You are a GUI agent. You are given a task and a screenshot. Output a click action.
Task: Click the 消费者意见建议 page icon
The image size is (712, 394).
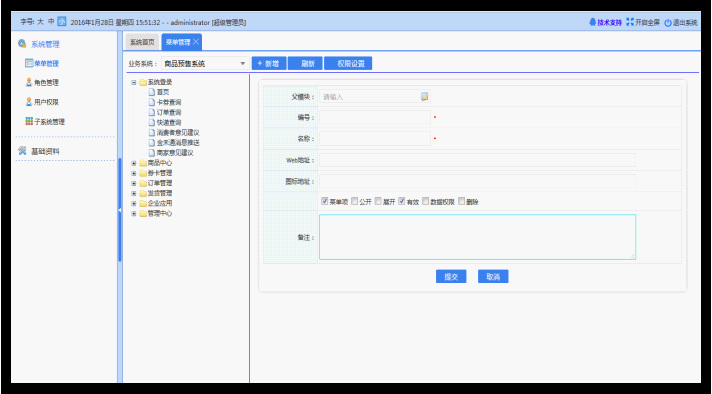[x=152, y=133]
